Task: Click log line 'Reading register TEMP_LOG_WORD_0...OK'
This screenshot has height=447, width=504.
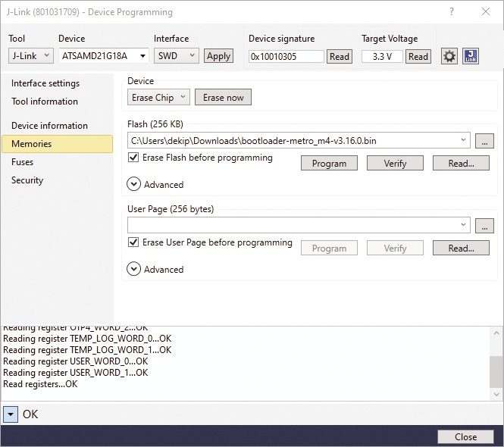Action: (87, 339)
